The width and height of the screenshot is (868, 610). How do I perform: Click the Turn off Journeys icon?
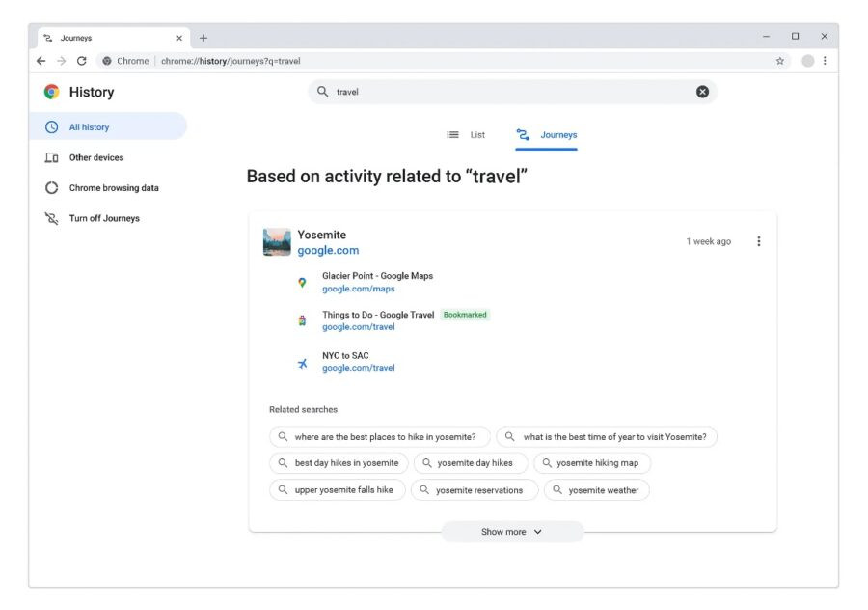click(52, 218)
